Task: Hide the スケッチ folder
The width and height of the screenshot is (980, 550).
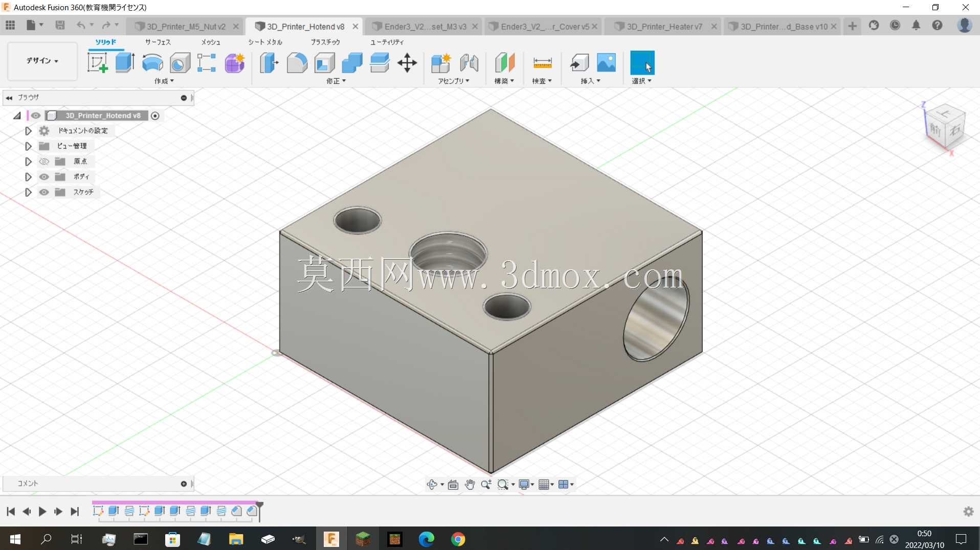Action: 44,192
